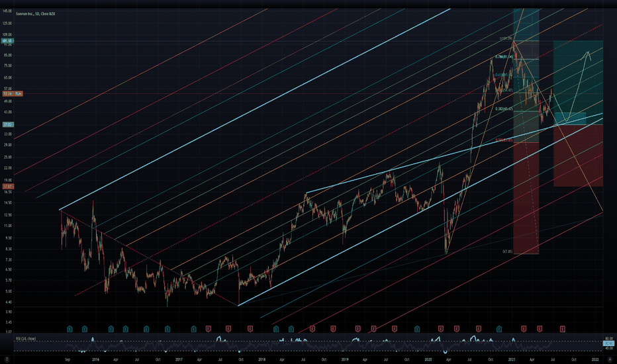The height and width of the screenshot is (364, 617).
Task: Click the 2020 label on the time axis
Action: [x=428, y=359]
